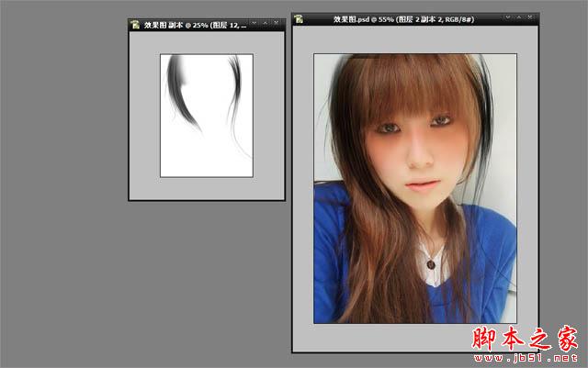Select the 效果图 副本 @ 25% title bar
588x368 pixels.
[207, 25]
